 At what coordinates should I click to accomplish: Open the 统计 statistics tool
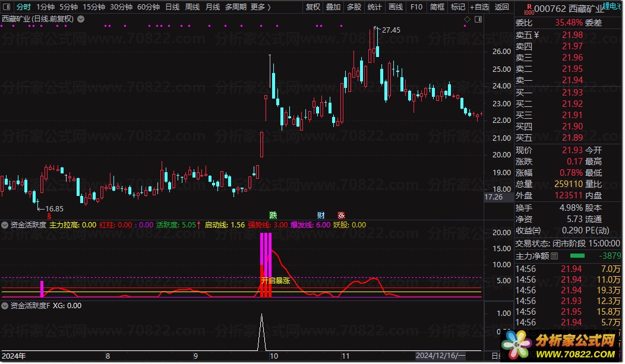[375, 7]
